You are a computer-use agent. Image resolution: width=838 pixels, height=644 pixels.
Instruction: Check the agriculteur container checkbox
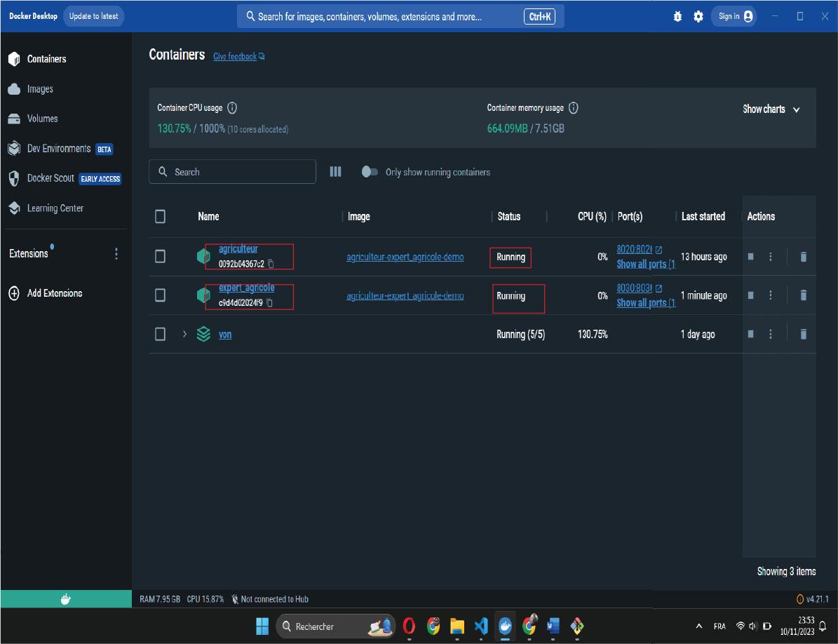(x=160, y=257)
